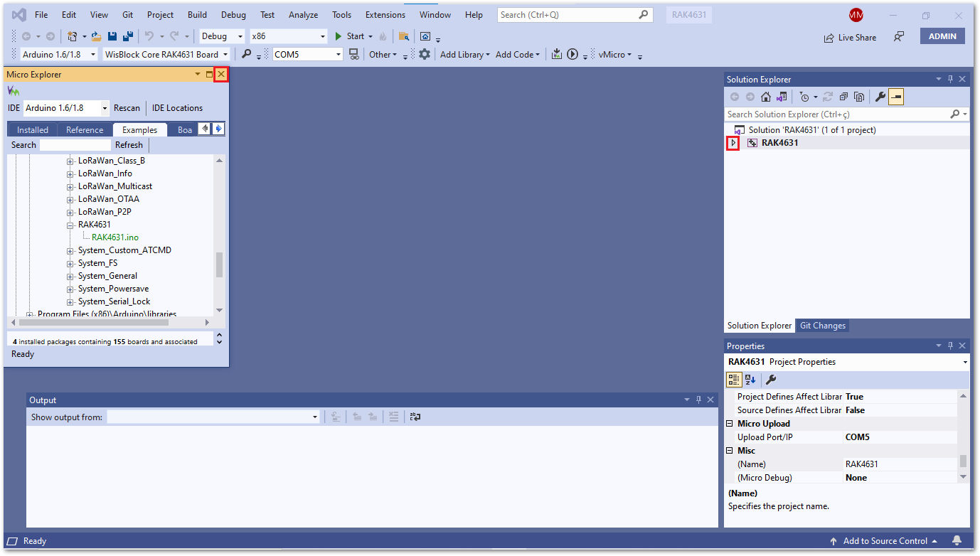
Task: Click Show All Files icon in Solution Explorer
Action: (x=859, y=97)
